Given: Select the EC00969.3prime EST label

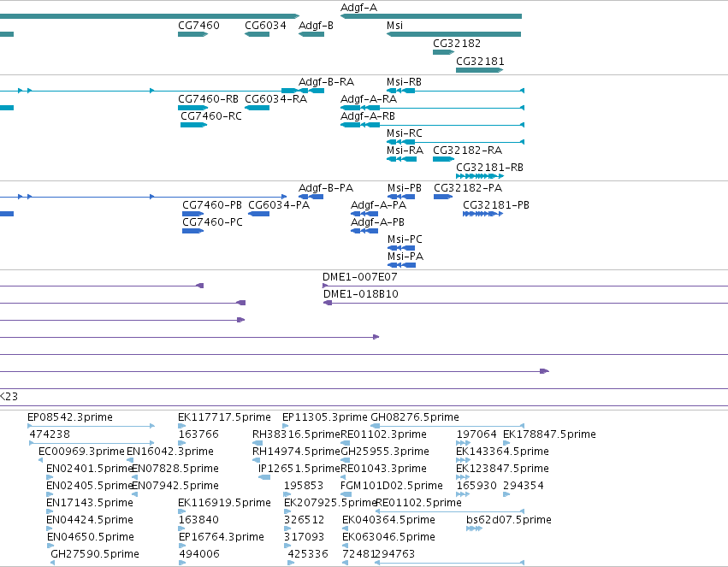Looking at the screenshot, I should pyautogui.click(x=81, y=452).
